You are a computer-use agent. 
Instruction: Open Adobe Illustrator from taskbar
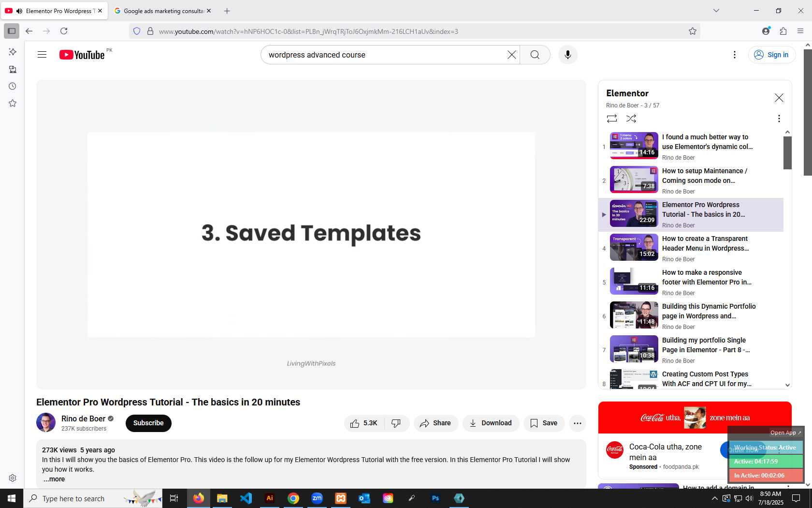pos(270,498)
